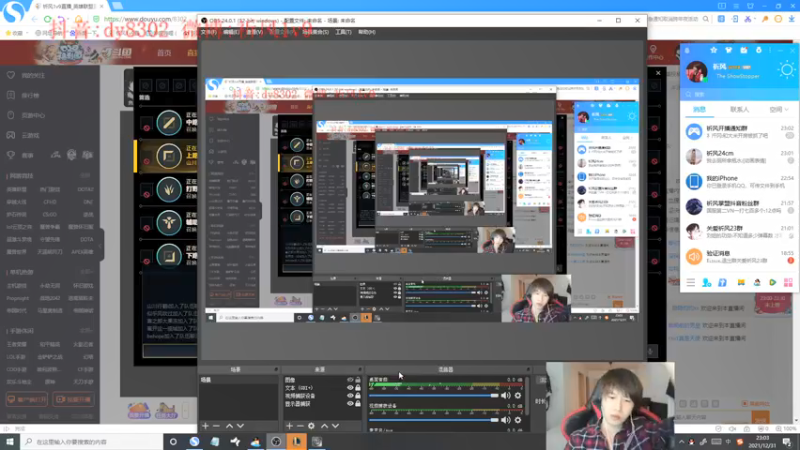Mute the second mixer audio channel
This screenshot has height=450, width=800.
click(505, 420)
